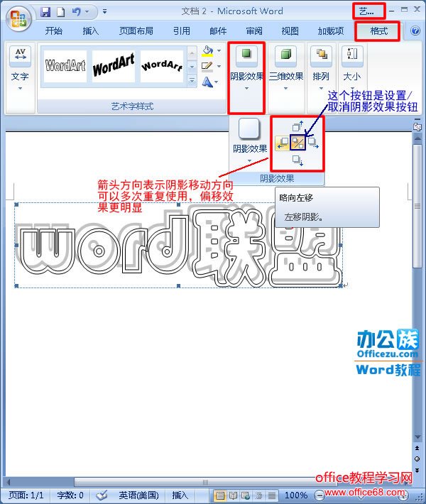Click page count 页面: 1/1 in status bar
Screen dimensions: 426x504
click(x=26, y=495)
